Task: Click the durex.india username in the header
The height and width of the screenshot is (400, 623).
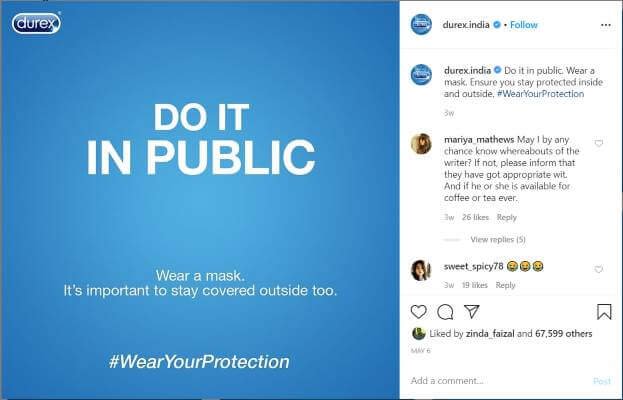Action: click(x=466, y=25)
